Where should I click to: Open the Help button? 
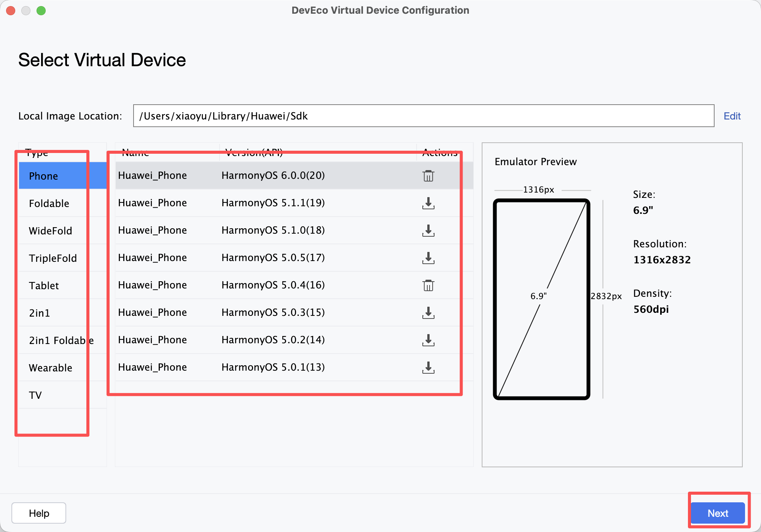pos(39,513)
